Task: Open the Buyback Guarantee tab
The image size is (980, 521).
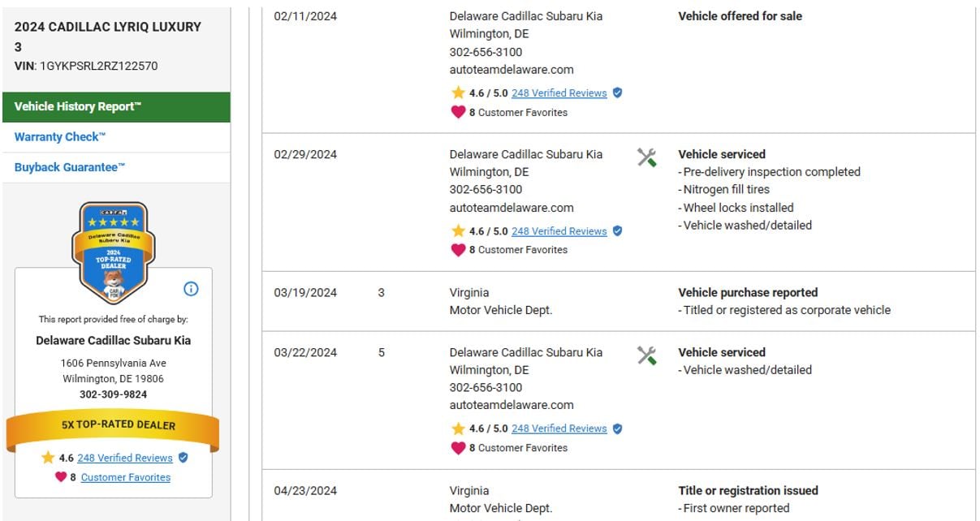Action: pos(70,167)
